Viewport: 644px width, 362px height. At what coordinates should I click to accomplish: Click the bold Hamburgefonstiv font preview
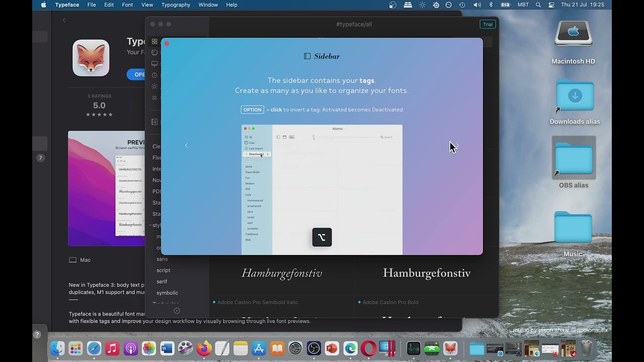point(427,273)
